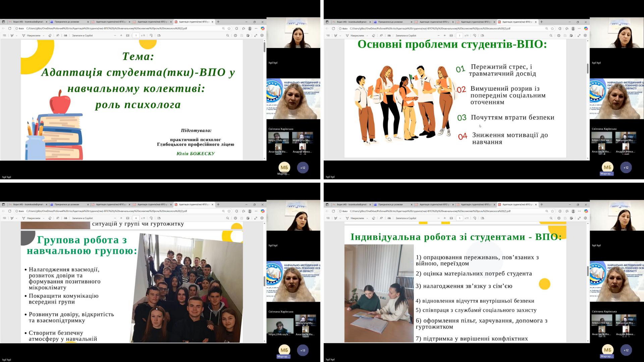This screenshot has height=362, width=644.
Task: Expand Накреслити dropdown arrow in bottom-left toolbar
Action: (x=44, y=218)
